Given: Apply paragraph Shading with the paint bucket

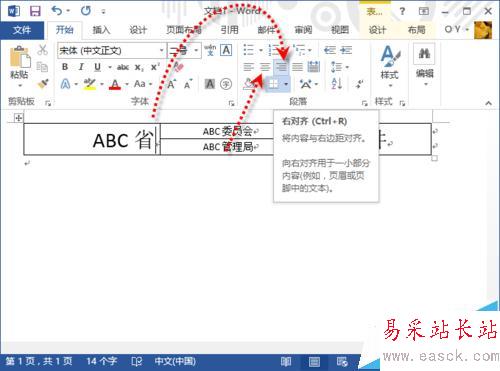Looking at the screenshot, I should (249, 84).
